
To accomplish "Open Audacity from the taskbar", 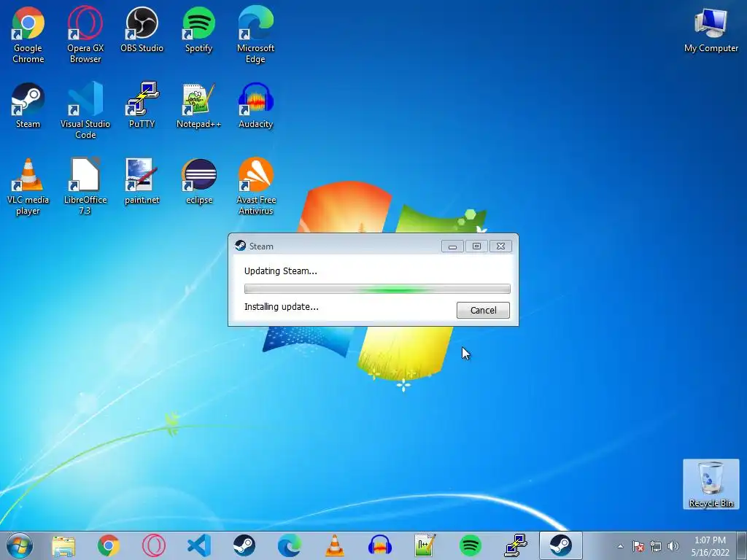I will [379, 545].
